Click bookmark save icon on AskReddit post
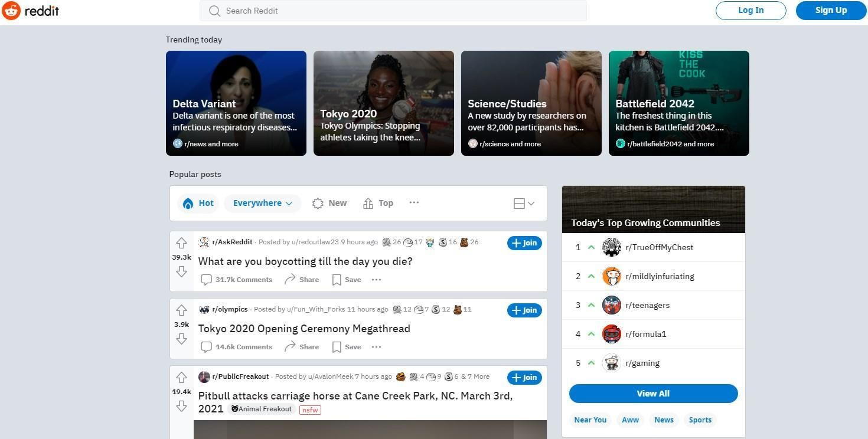 coord(337,280)
